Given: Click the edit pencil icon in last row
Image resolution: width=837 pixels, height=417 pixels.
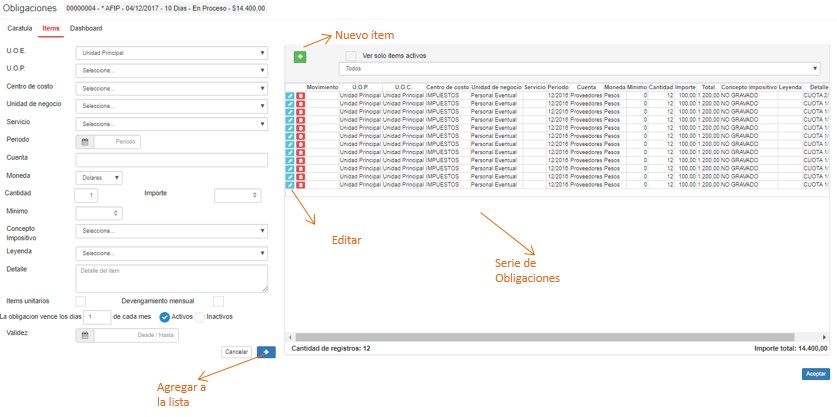Looking at the screenshot, I should click(x=291, y=185).
